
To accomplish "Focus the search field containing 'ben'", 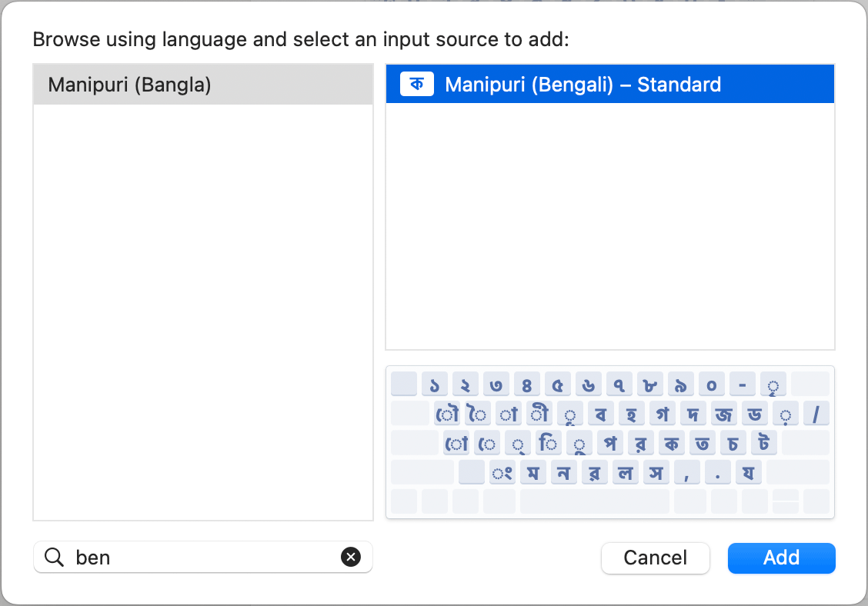I will point(203,557).
